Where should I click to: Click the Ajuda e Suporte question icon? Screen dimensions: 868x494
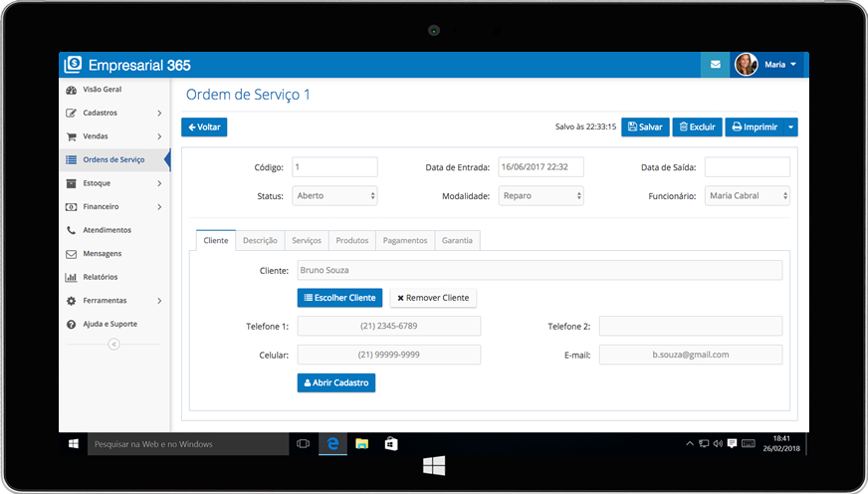pyautogui.click(x=71, y=324)
